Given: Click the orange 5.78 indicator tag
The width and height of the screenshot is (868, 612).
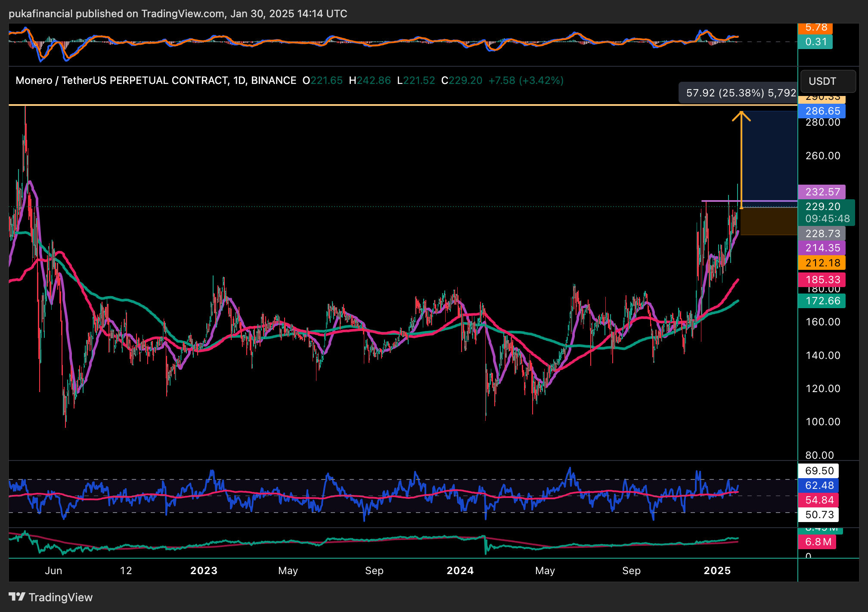Looking at the screenshot, I should [x=815, y=28].
